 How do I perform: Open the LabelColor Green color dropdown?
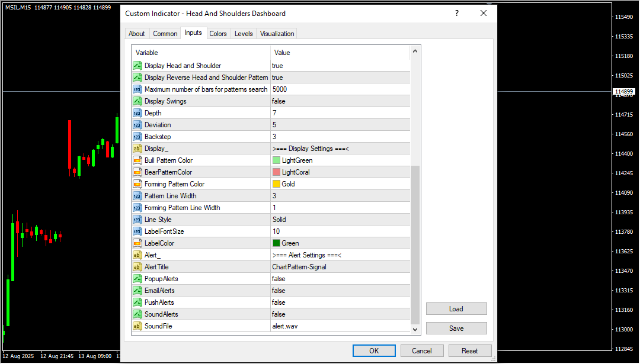coord(340,243)
